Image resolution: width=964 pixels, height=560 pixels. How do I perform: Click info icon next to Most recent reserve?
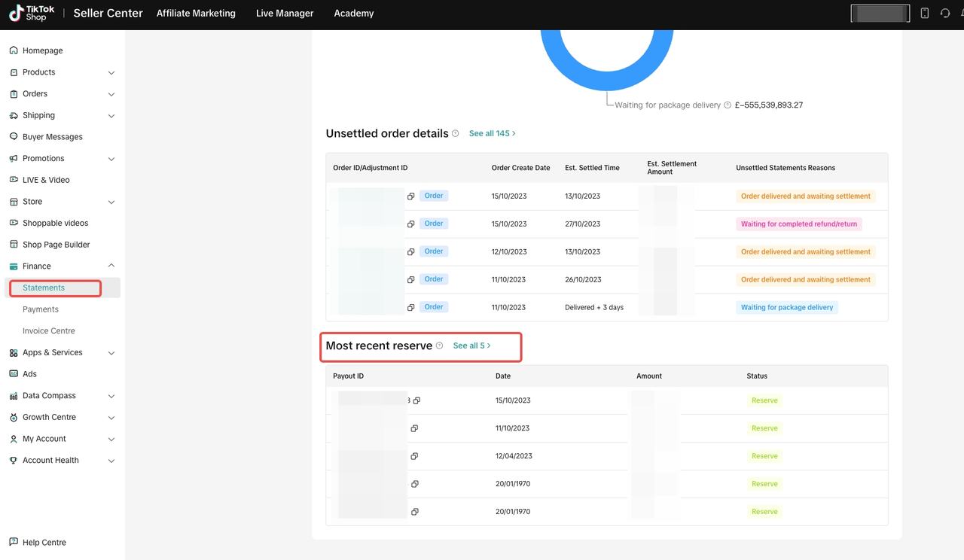click(x=439, y=345)
